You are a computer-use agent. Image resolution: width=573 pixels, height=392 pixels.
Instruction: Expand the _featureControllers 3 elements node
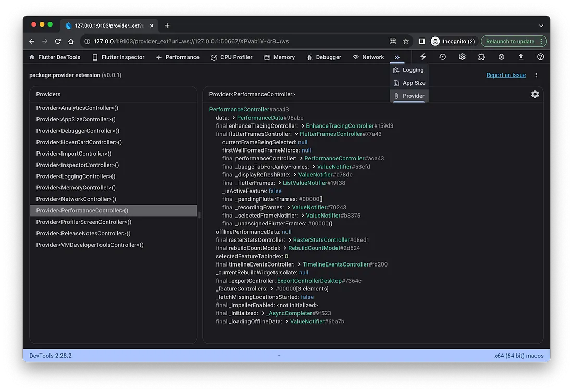pyautogui.click(x=272, y=289)
